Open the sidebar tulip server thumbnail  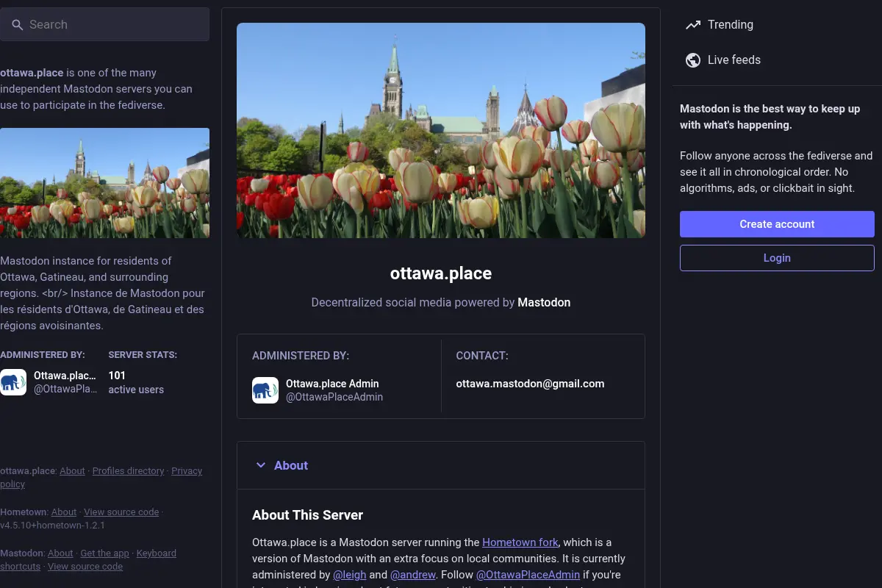pyautogui.click(x=104, y=183)
